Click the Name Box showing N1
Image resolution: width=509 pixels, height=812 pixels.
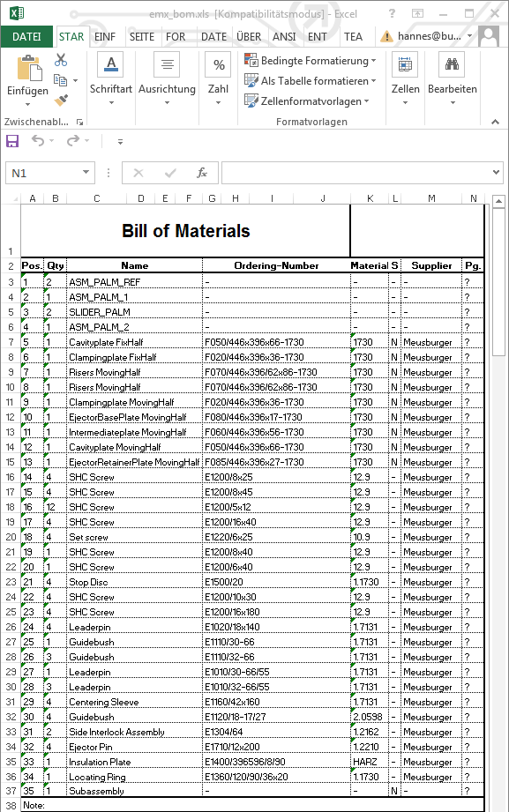point(45,173)
